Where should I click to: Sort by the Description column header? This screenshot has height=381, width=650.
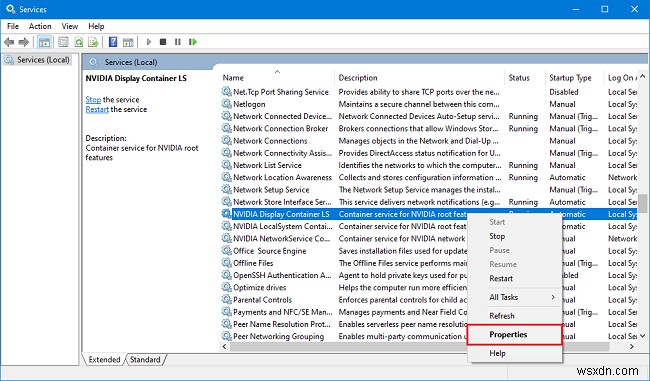tap(358, 78)
